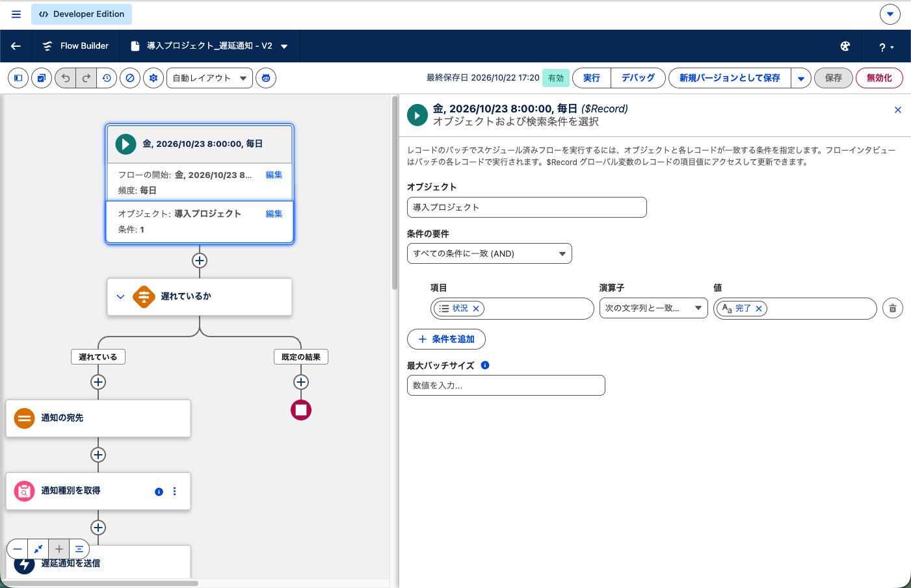Click the オブジェクト input field
The width and height of the screenshot is (911, 588).
point(527,207)
